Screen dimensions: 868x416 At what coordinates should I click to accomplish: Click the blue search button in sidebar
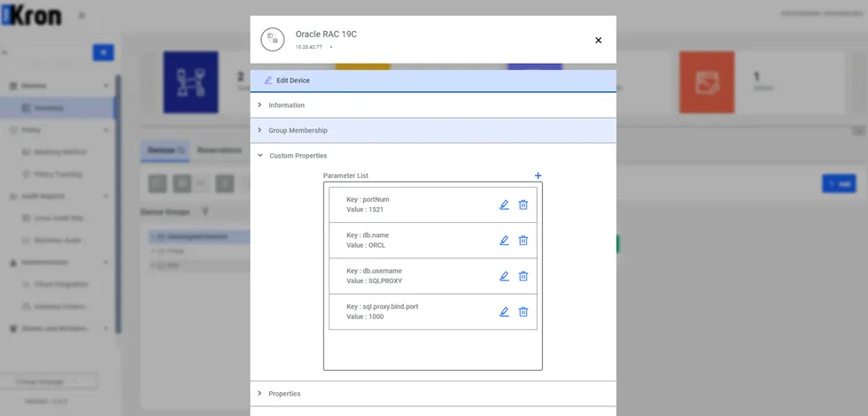103,52
